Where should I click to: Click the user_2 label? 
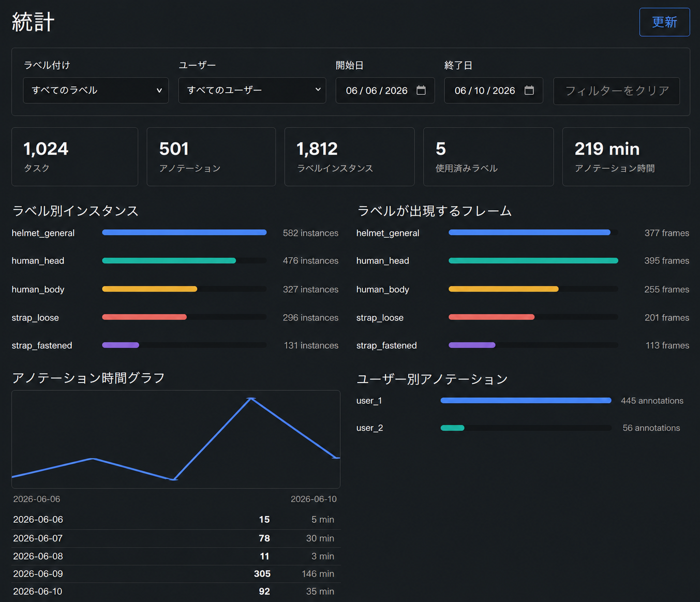370,428
